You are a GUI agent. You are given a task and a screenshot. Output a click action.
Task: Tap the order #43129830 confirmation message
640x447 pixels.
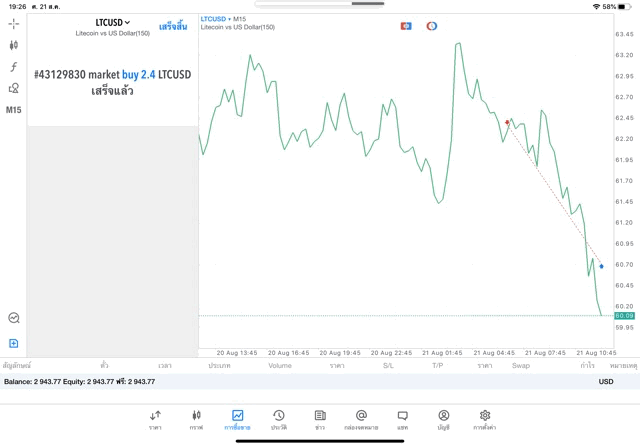click(113, 82)
